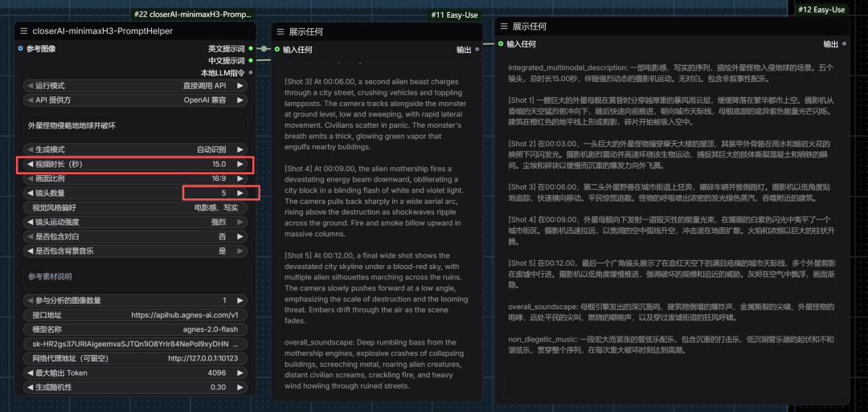868x412 pixels.
Task: Click the 接口地址 field with apihub URL
Action: pyautogui.click(x=136, y=315)
